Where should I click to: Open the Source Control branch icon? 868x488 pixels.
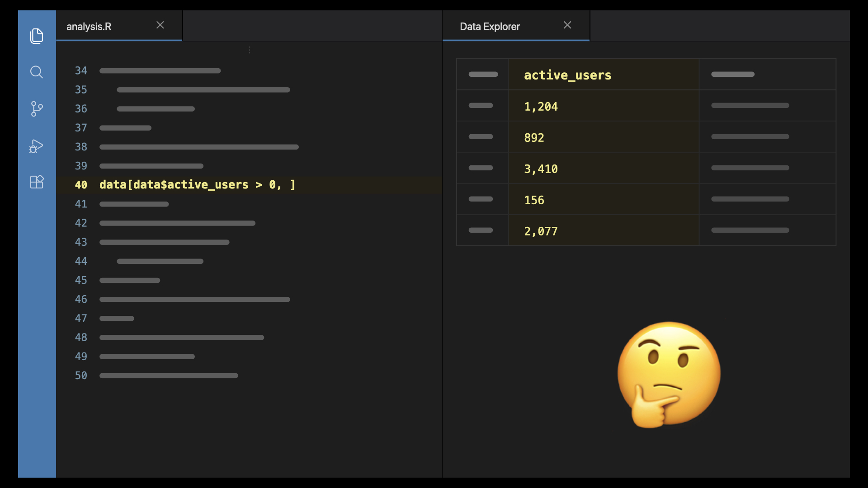[x=37, y=109]
